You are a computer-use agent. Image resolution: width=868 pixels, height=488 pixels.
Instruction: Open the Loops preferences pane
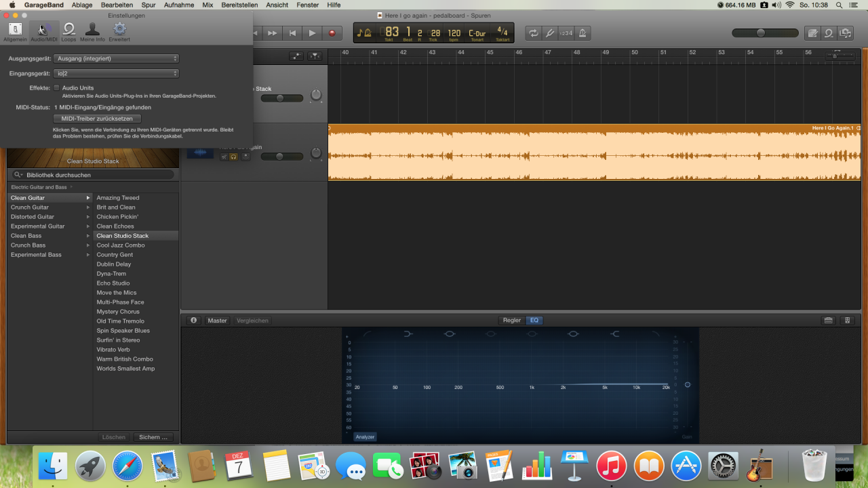click(x=68, y=32)
